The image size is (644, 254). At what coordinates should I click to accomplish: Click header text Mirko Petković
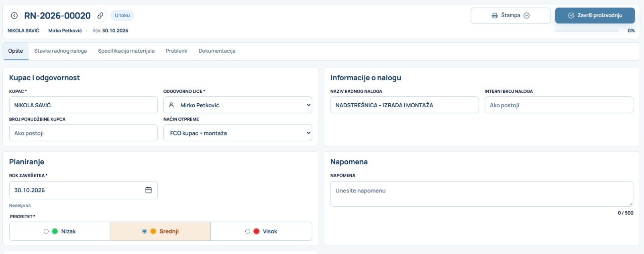pos(65,31)
